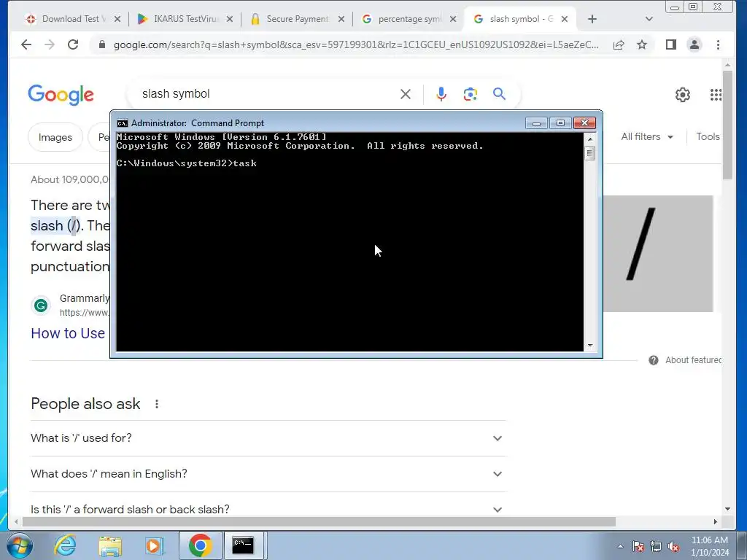
Task: Close the Download Test tab
Action: (117, 19)
